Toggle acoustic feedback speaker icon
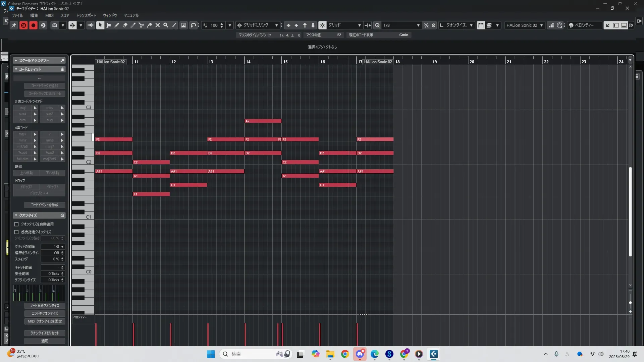644x362 pixels. [91, 25]
